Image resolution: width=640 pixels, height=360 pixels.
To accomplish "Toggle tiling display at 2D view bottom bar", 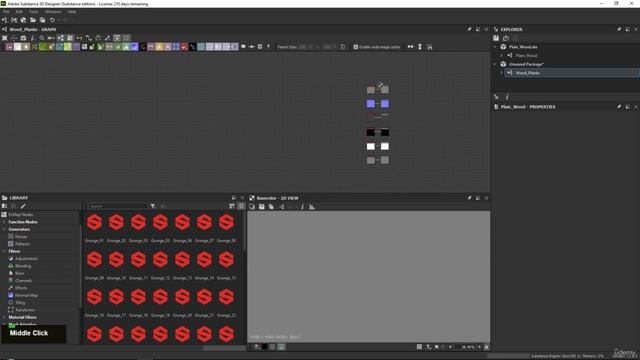I will point(419,347).
